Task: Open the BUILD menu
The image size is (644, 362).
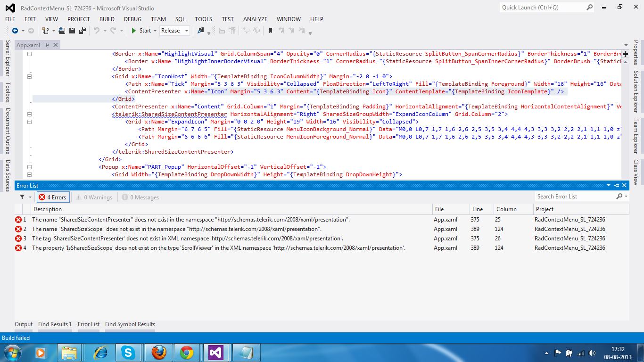Action: (107, 19)
